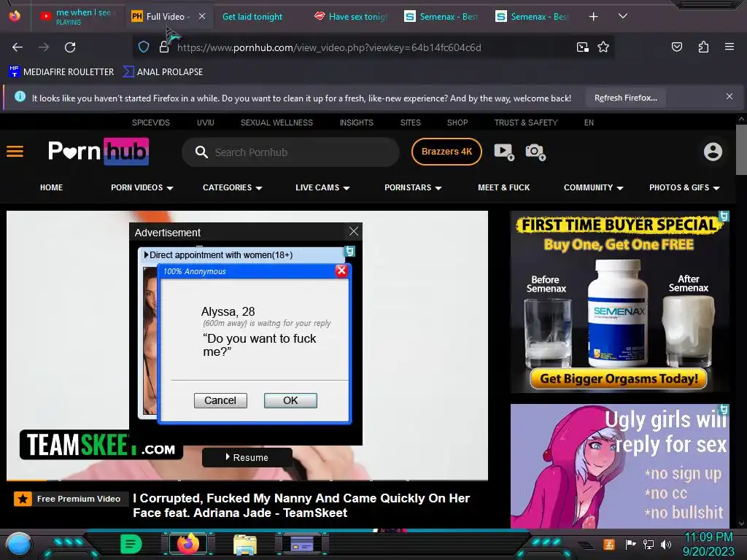
Task: Open the TRUST & SAFETY link
Action: click(x=526, y=122)
